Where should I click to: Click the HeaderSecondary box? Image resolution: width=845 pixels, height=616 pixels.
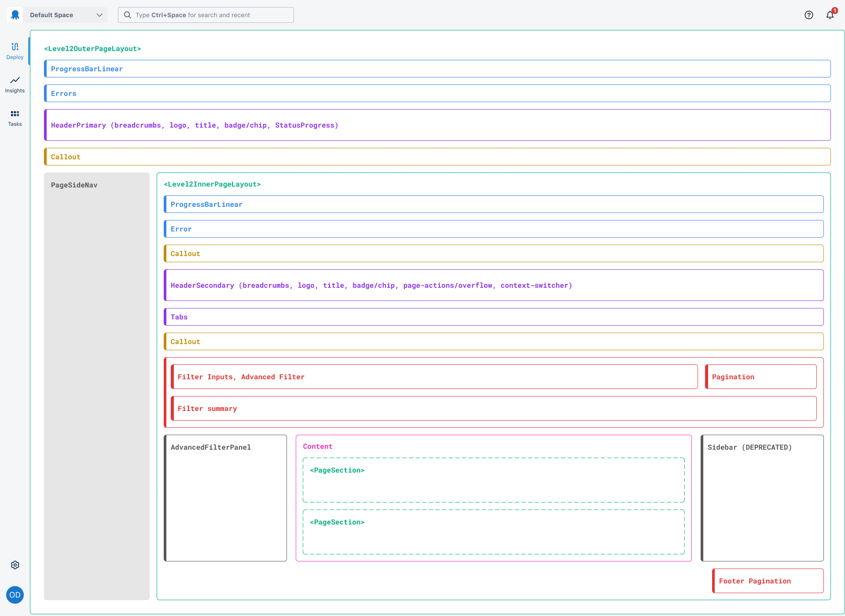click(494, 285)
